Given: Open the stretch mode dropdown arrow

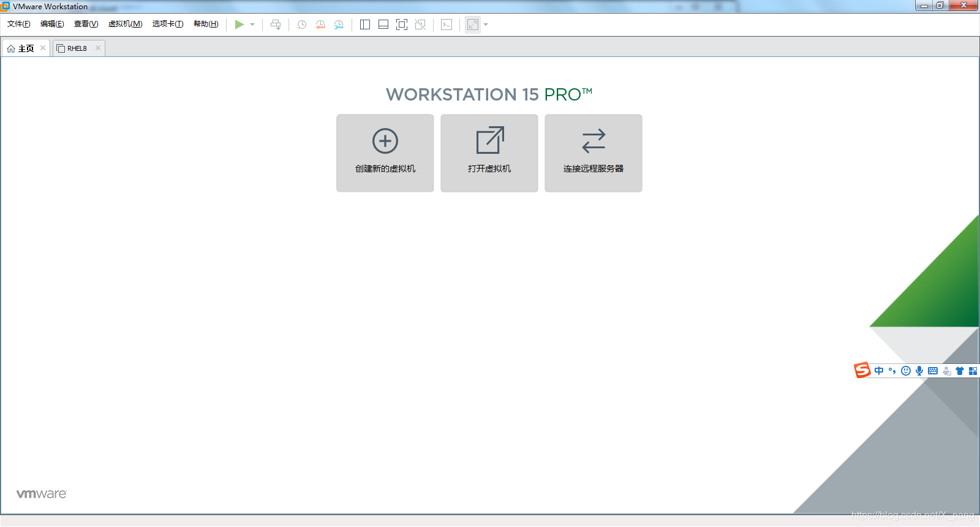Looking at the screenshot, I should pyautogui.click(x=486, y=25).
